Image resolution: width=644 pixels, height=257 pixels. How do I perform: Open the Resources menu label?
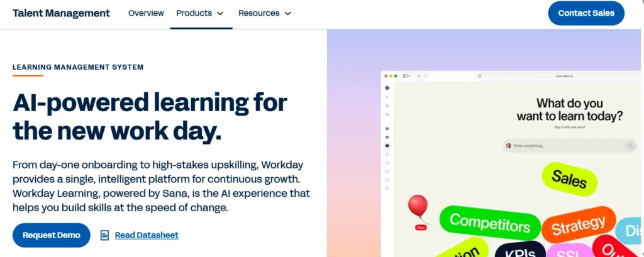pos(258,13)
